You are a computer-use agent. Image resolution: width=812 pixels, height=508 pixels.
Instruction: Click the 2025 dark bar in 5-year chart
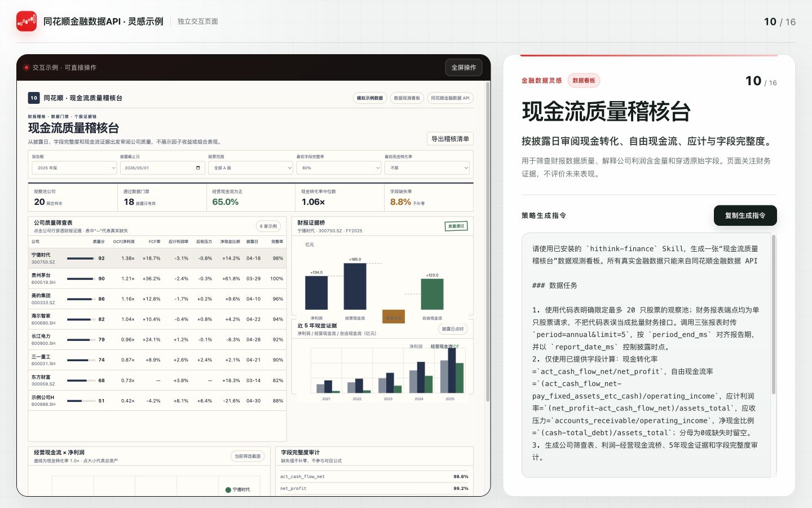click(452, 370)
